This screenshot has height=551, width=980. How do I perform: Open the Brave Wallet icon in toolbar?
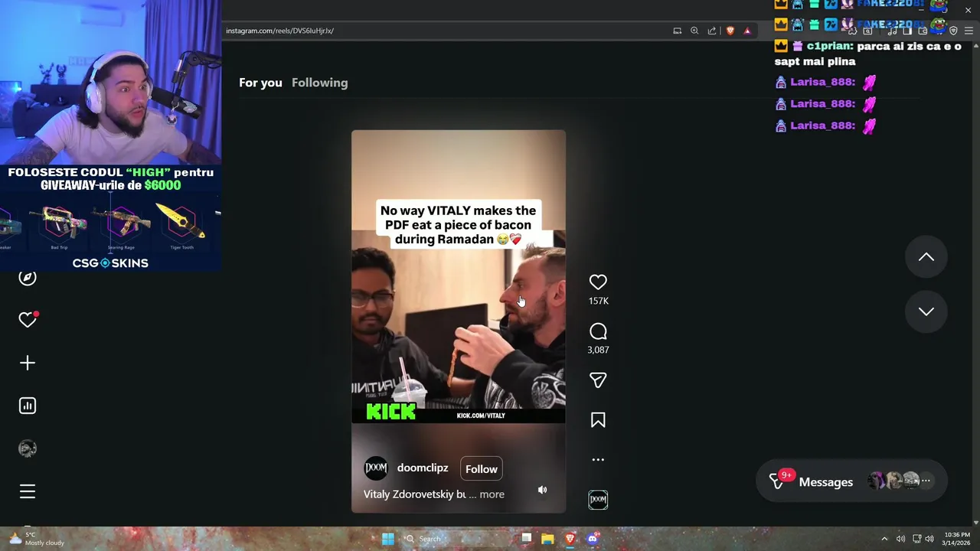tap(923, 31)
